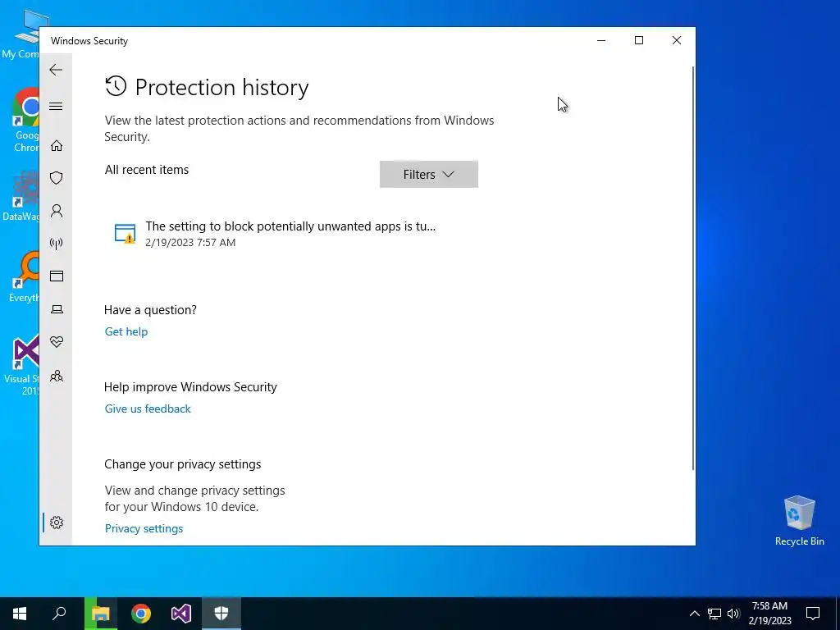The height and width of the screenshot is (630, 840).
Task: Minimize the Windows Security window
Action: click(x=601, y=40)
